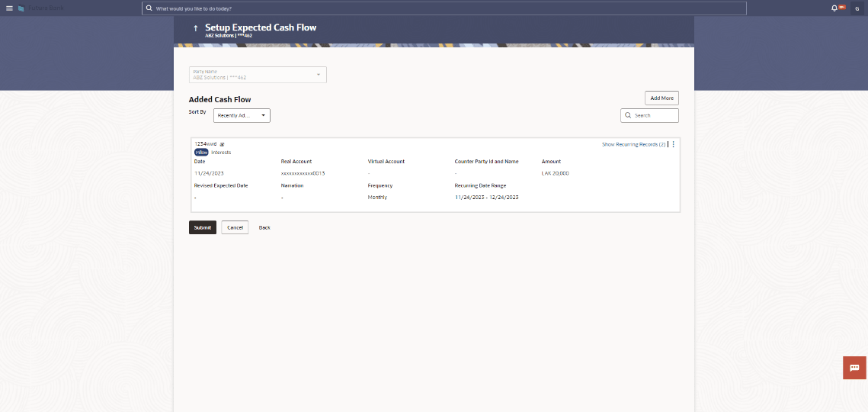The height and width of the screenshot is (412, 868).
Task: Open the three-dot options for 1234wwd record
Action: [x=673, y=144]
